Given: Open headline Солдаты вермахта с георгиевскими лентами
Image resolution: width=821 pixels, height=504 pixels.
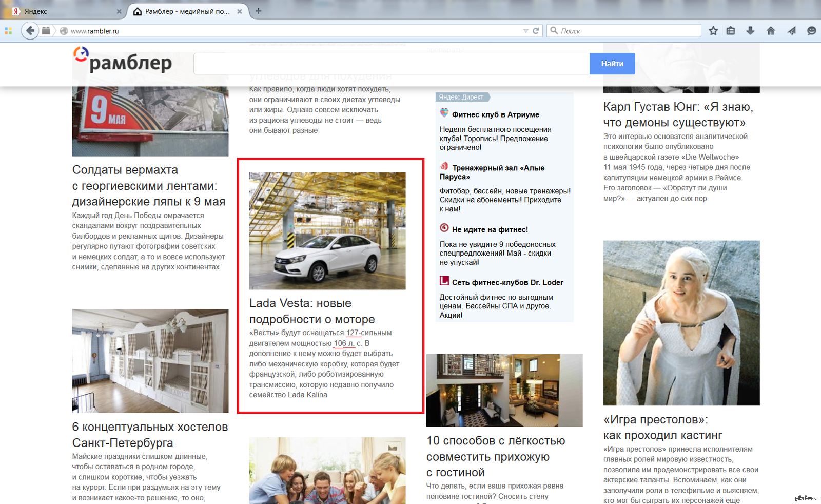Looking at the screenshot, I should (x=149, y=186).
